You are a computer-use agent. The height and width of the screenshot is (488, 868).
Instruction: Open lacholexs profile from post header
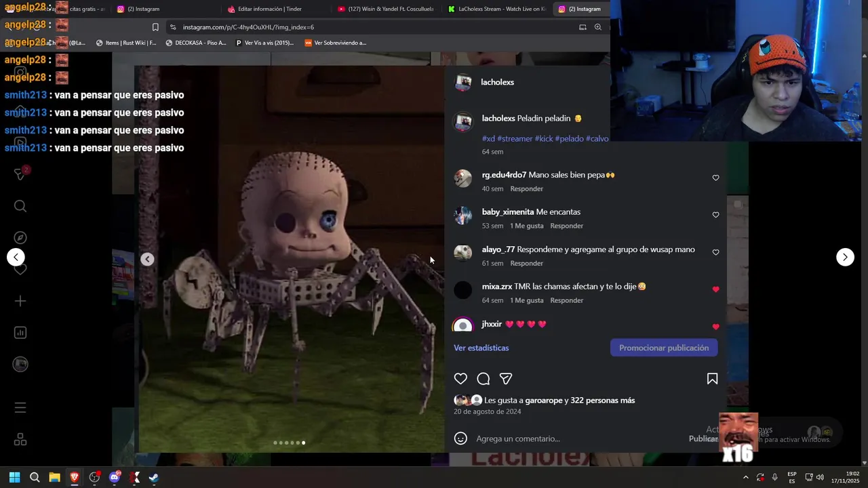(x=497, y=82)
